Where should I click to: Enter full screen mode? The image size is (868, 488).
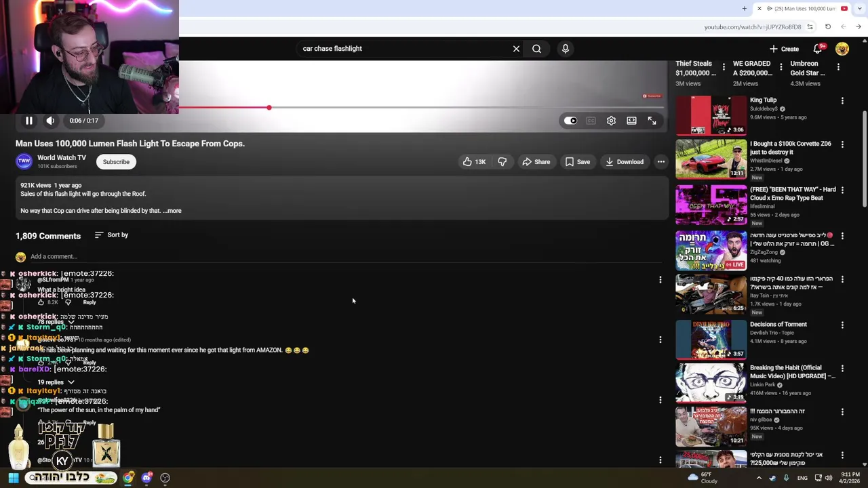point(652,121)
